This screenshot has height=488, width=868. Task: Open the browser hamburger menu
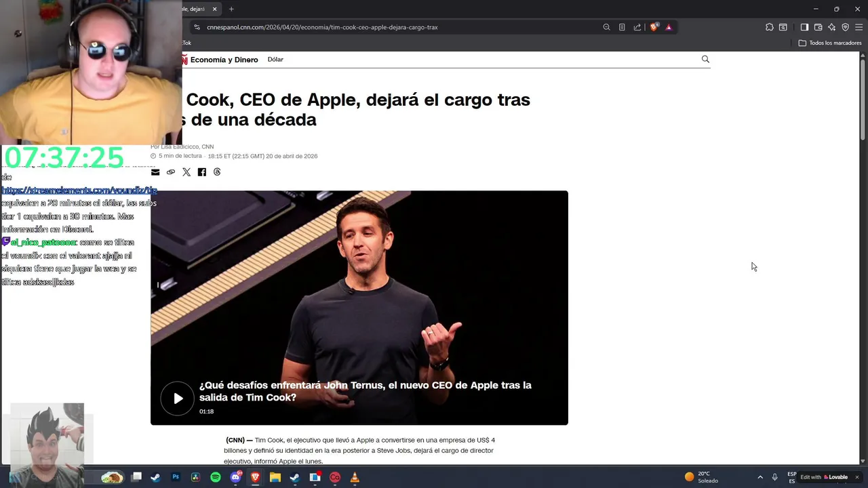point(859,27)
